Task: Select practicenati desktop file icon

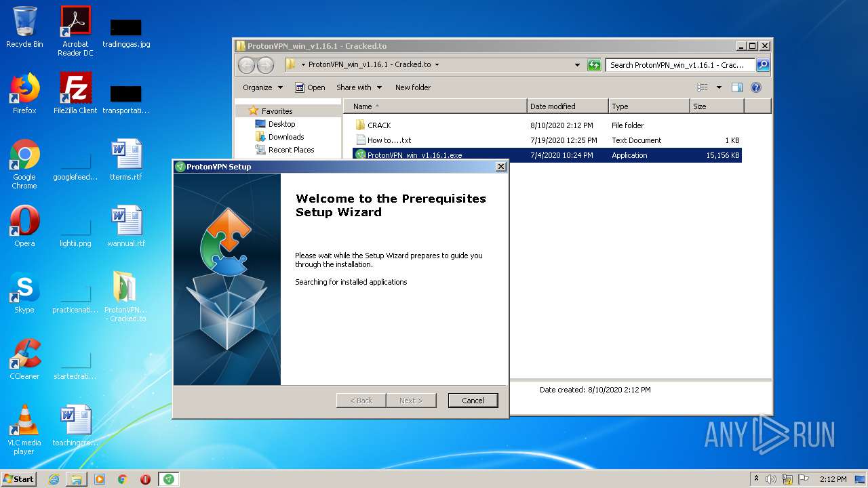Action: pos(75,299)
